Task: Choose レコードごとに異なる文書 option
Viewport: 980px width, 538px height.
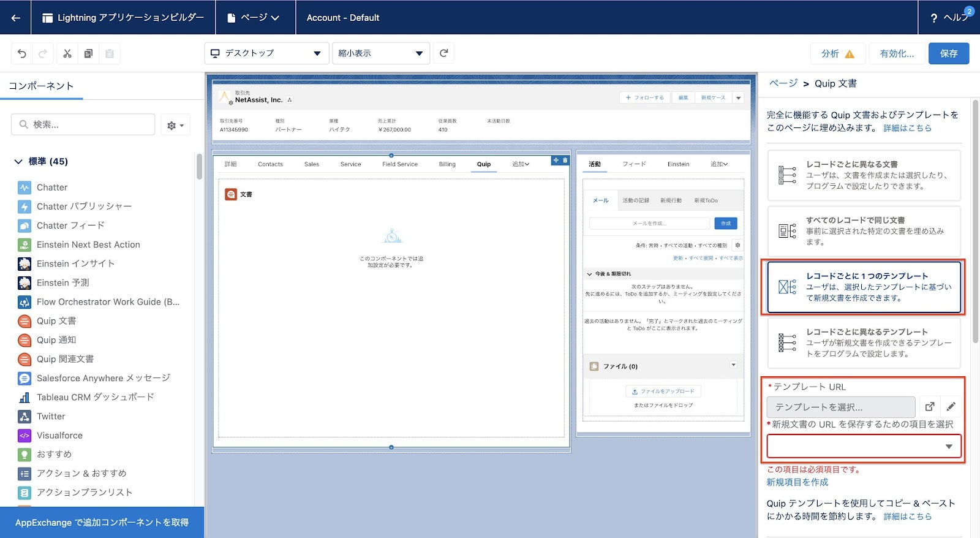Action: click(864, 175)
